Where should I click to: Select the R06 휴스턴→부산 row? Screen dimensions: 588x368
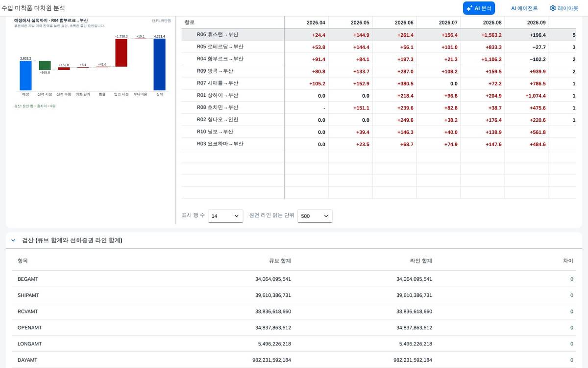click(379, 35)
